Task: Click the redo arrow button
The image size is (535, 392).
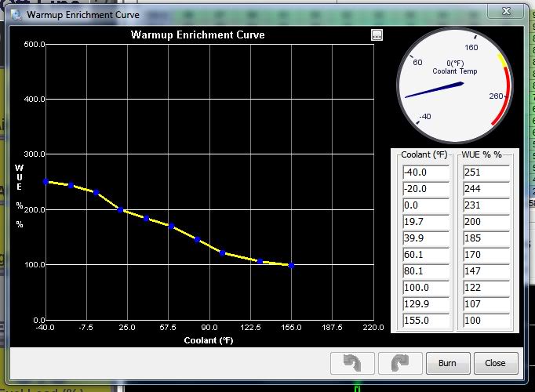Action: [x=399, y=364]
